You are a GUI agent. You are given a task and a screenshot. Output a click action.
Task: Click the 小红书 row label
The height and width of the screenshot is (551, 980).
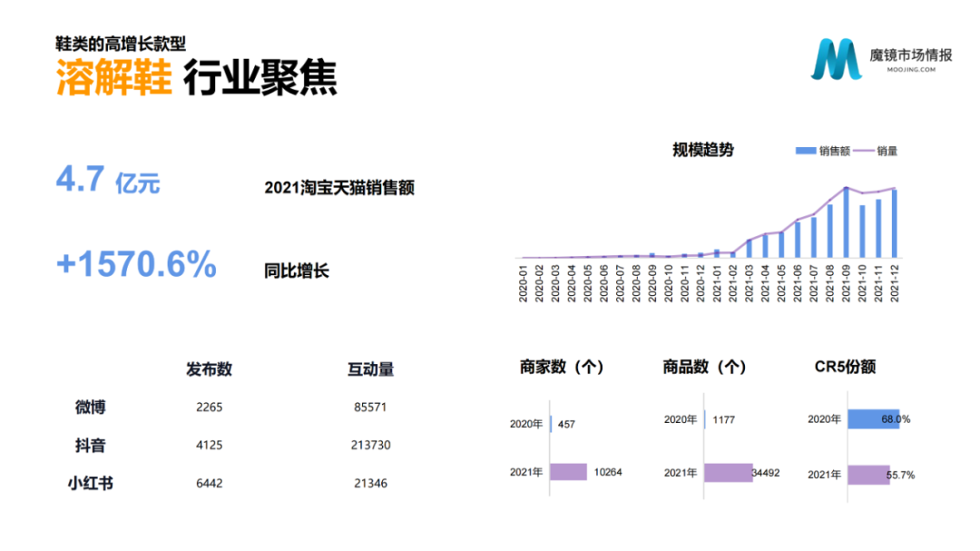pyautogui.click(x=90, y=484)
